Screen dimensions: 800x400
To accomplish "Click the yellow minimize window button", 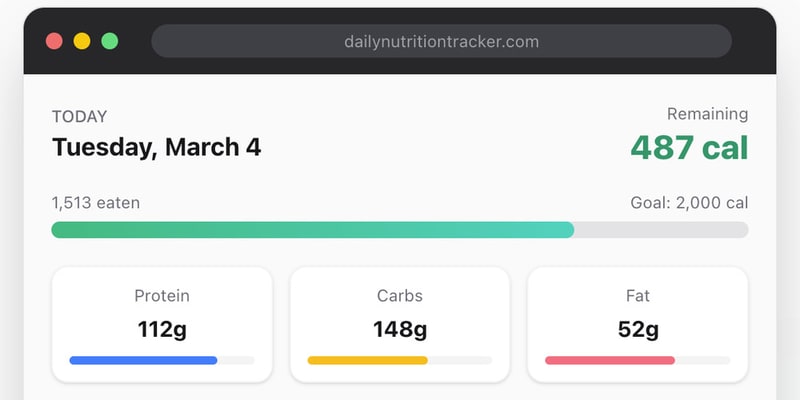I will [82, 41].
